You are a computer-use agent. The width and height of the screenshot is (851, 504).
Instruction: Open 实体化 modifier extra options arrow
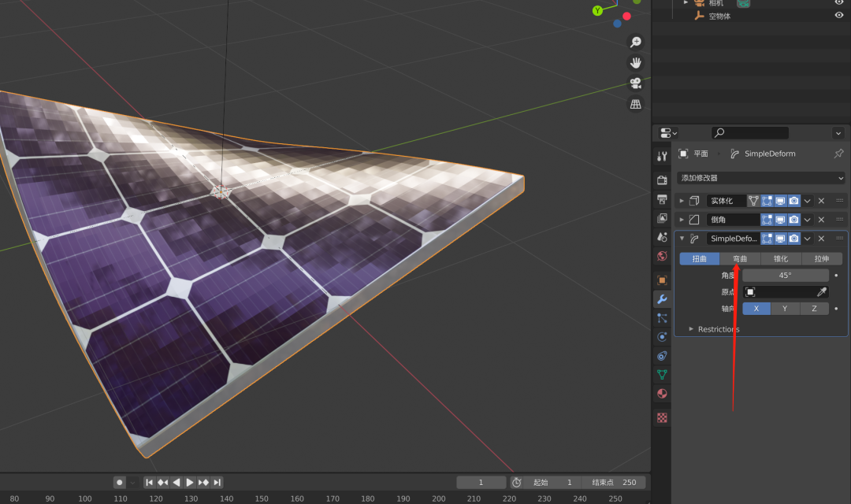[x=808, y=201]
